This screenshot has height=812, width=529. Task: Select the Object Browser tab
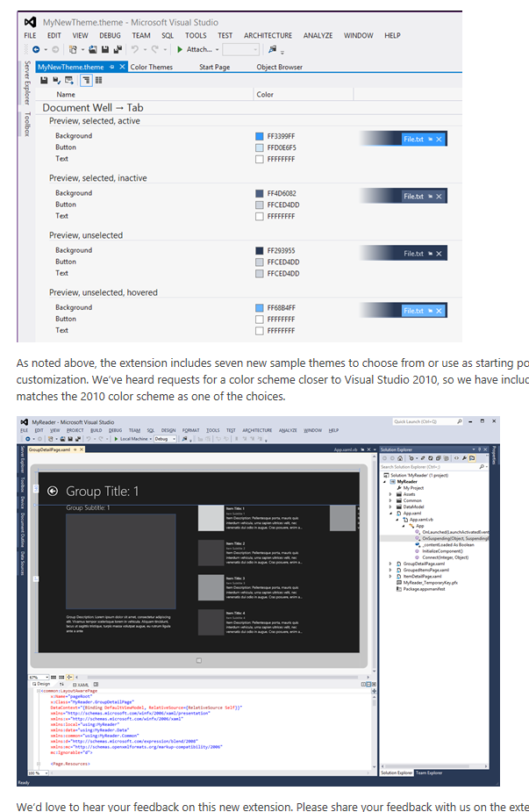279,67
